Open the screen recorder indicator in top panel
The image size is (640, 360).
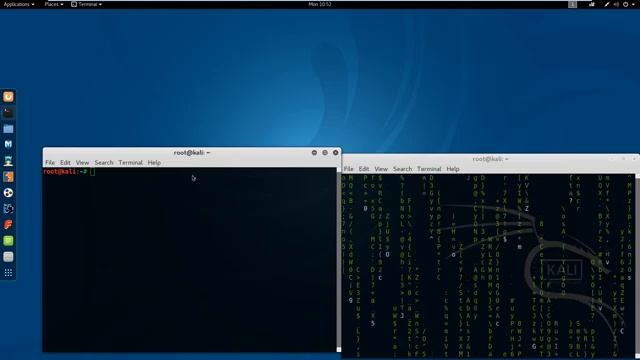(x=592, y=4)
